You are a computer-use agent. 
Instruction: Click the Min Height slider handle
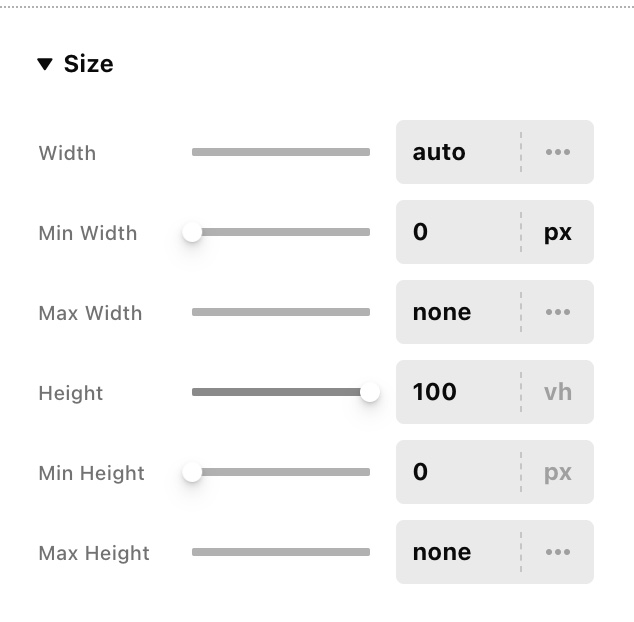[192, 472]
